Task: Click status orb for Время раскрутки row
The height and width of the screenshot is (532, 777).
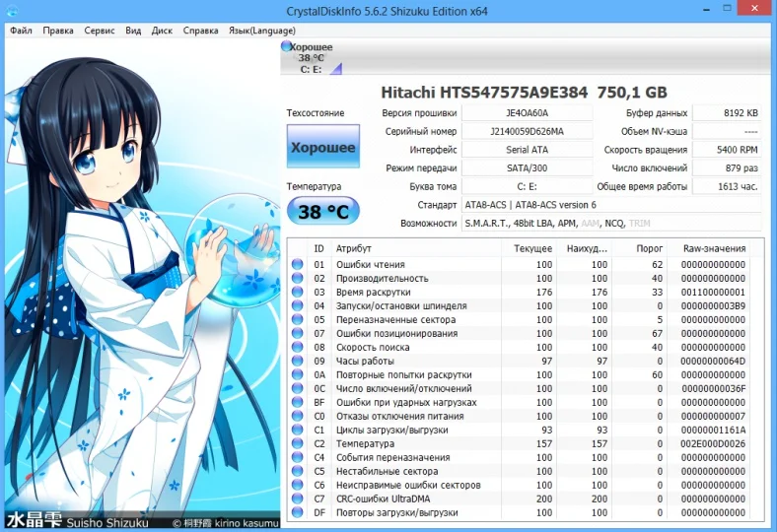Action: coord(298,292)
